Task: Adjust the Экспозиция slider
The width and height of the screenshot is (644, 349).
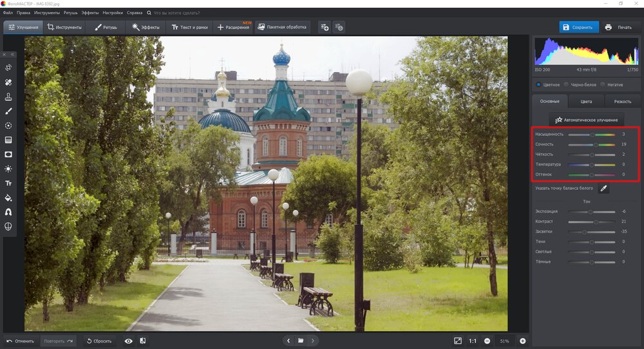Action: (591, 212)
